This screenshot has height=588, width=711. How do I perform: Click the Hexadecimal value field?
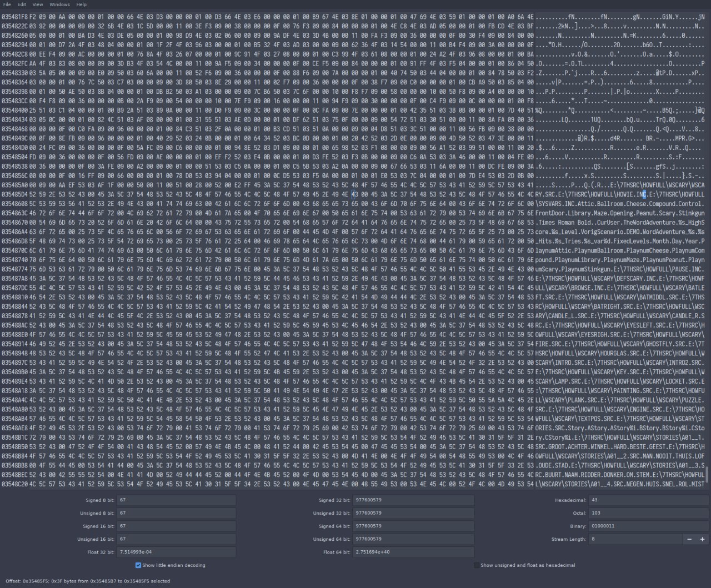click(648, 500)
